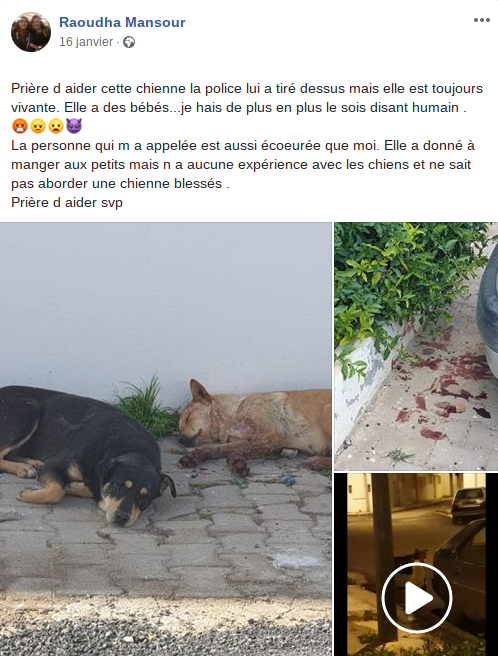Click the post's first paragraph about the police

(247, 98)
